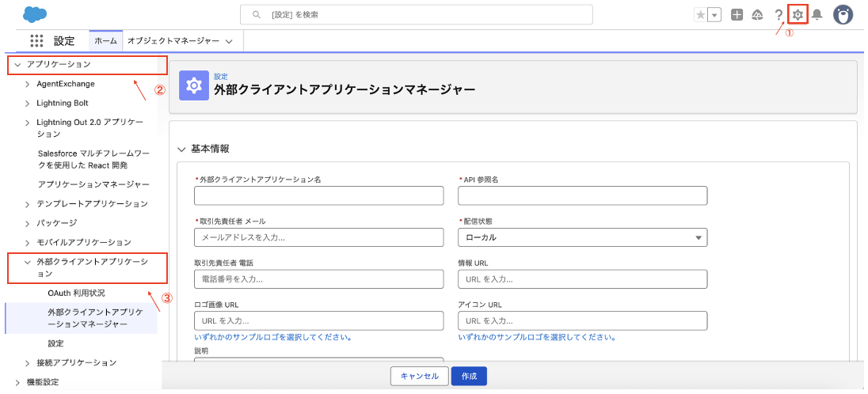Image resolution: width=868 pixels, height=394 pixels.
Task: Open the favorites list dropdown arrow
Action: (x=715, y=15)
